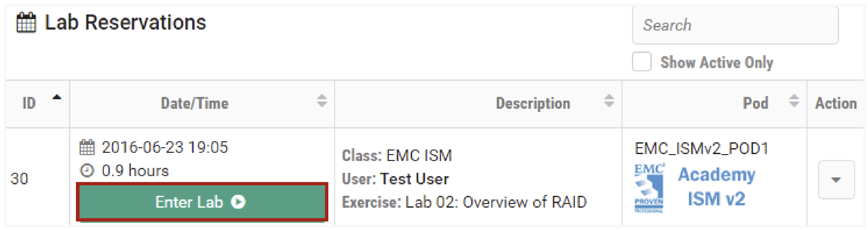Click the Show Active Only label text
The image size is (868, 230).
(717, 63)
